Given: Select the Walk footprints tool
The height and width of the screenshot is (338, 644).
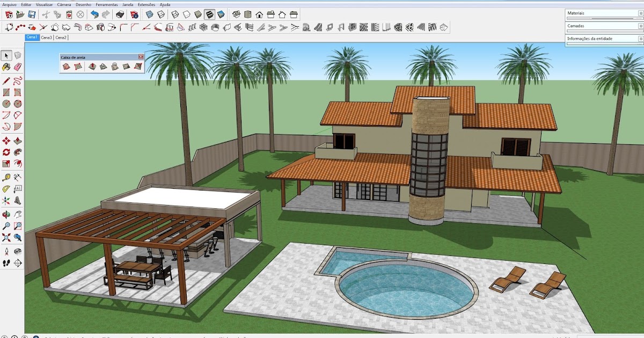Looking at the screenshot, I should pos(6,263).
